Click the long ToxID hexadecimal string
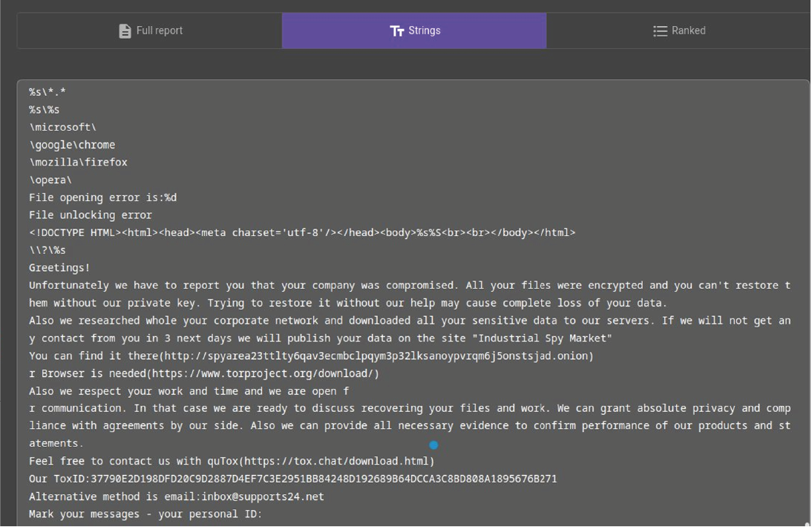This screenshot has height=527, width=812. tap(324, 479)
